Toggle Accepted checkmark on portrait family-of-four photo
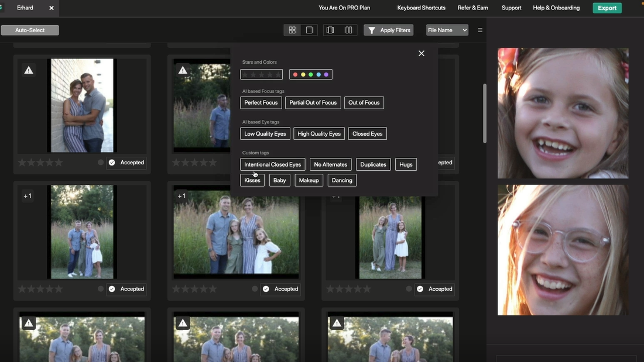This screenshot has width=644, height=362. point(112,289)
